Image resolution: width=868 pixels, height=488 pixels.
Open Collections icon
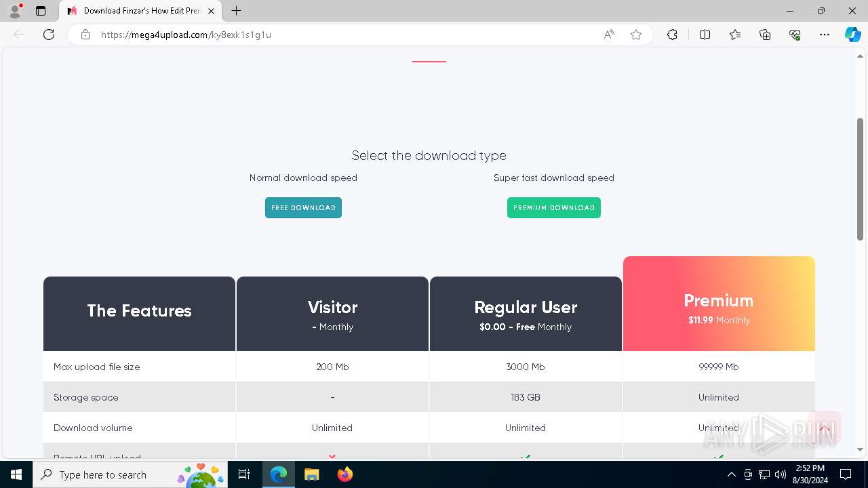pyautogui.click(x=765, y=35)
